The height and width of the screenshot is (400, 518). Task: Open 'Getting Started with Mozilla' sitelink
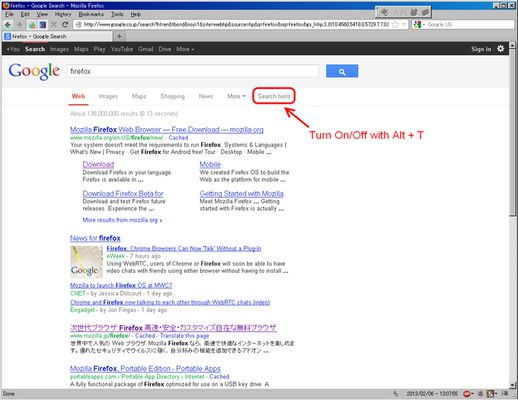tap(241, 194)
